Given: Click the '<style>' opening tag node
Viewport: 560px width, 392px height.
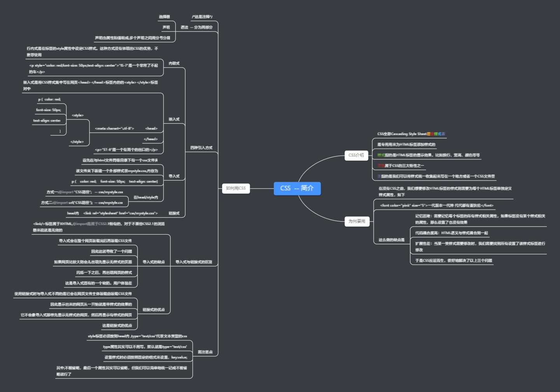Looking at the screenshot, I should (78, 115).
